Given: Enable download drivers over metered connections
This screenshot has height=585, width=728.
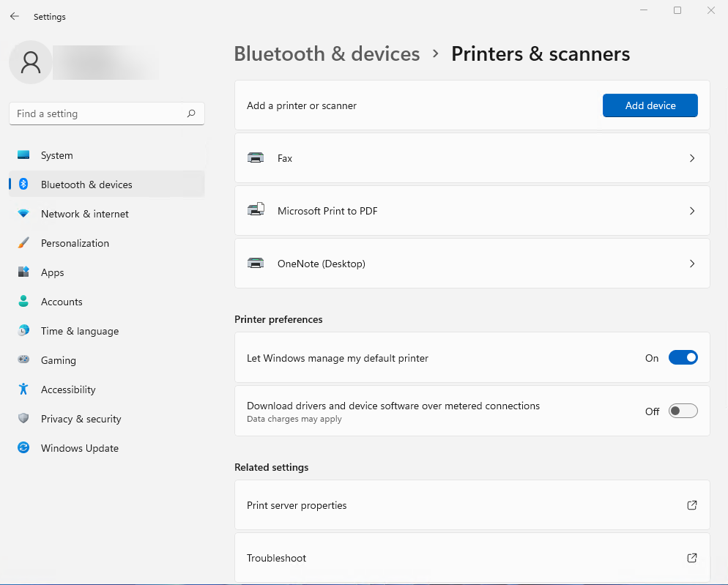Looking at the screenshot, I should (683, 411).
